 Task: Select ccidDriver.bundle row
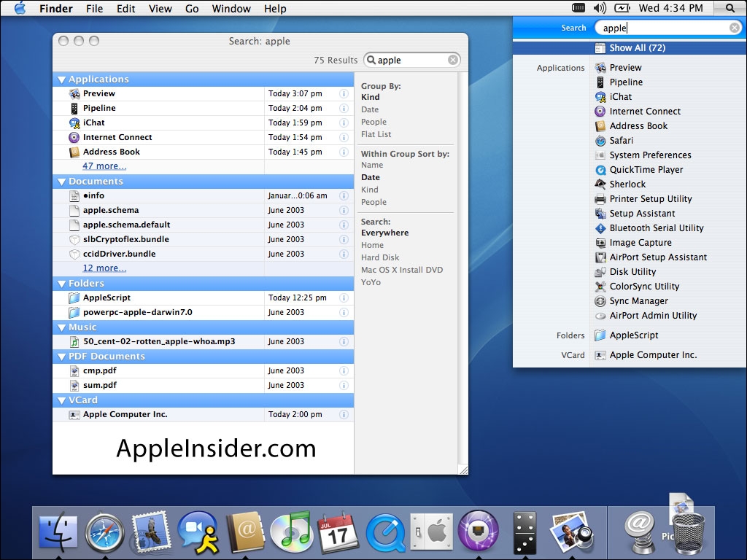click(204, 254)
